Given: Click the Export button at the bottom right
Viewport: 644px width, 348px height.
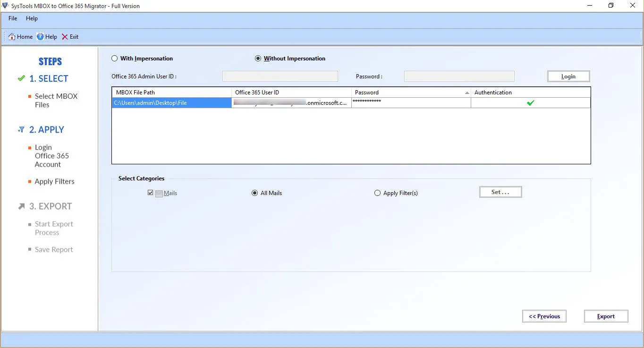Looking at the screenshot, I should coord(606,316).
